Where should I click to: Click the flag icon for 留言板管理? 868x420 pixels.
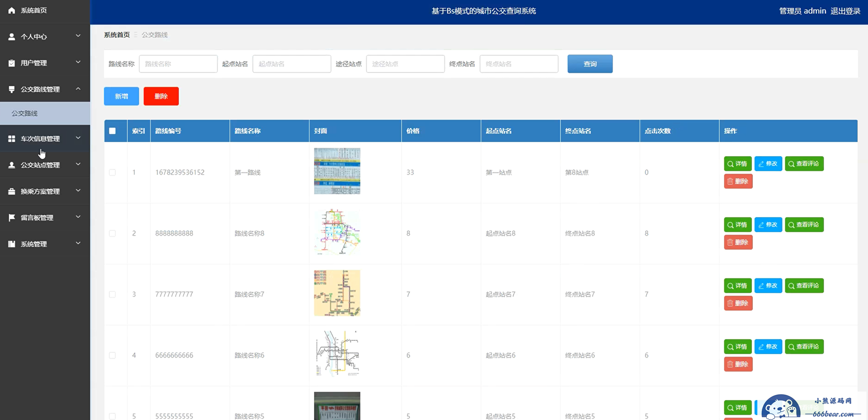[x=11, y=217]
